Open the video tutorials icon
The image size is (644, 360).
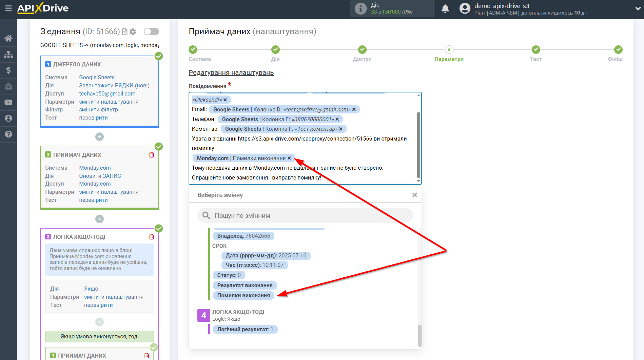(x=8, y=102)
